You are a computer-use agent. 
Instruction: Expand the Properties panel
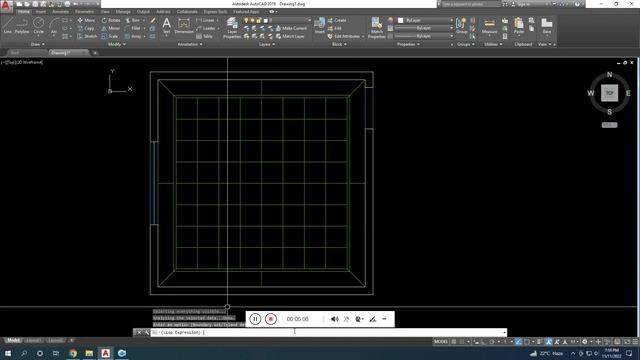pyautogui.click(x=408, y=44)
